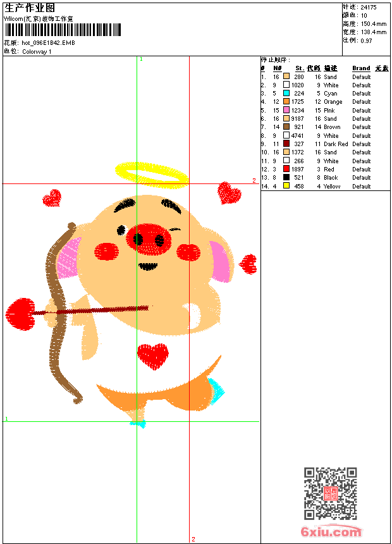This screenshot has height=544, width=392.
Task: Click the file name hot_096E1B42.EMB
Action: point(48,42)
